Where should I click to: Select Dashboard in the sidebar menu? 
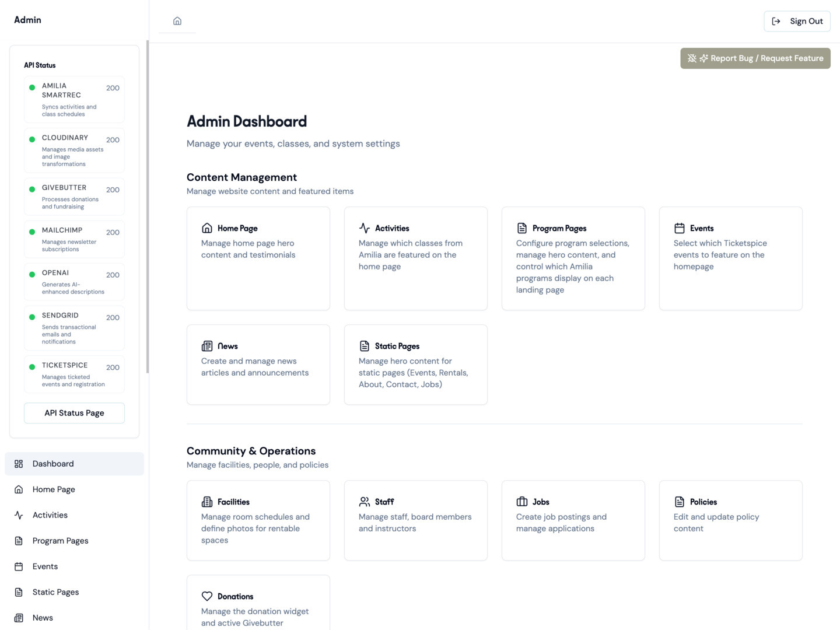74,464
